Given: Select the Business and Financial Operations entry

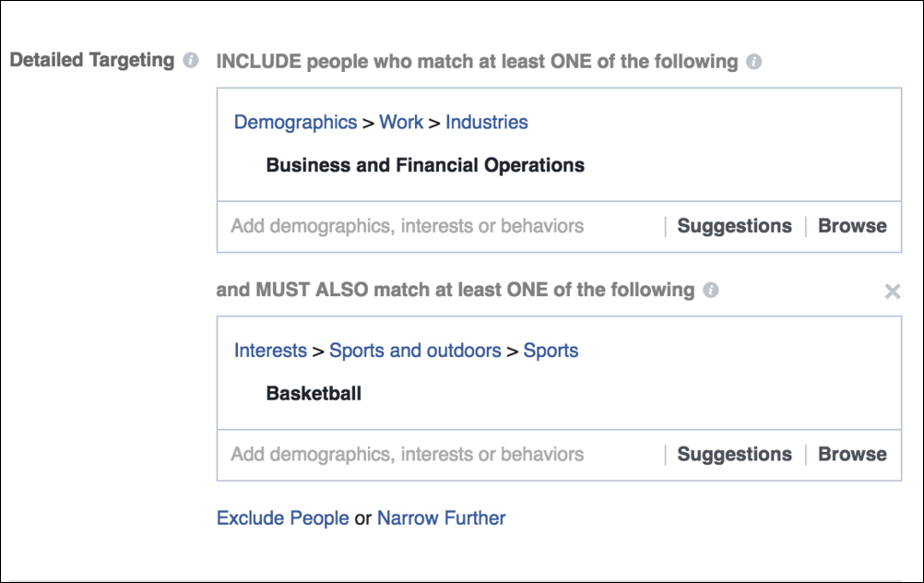Looking at the screenshot, I should click(x=425, y=166).
